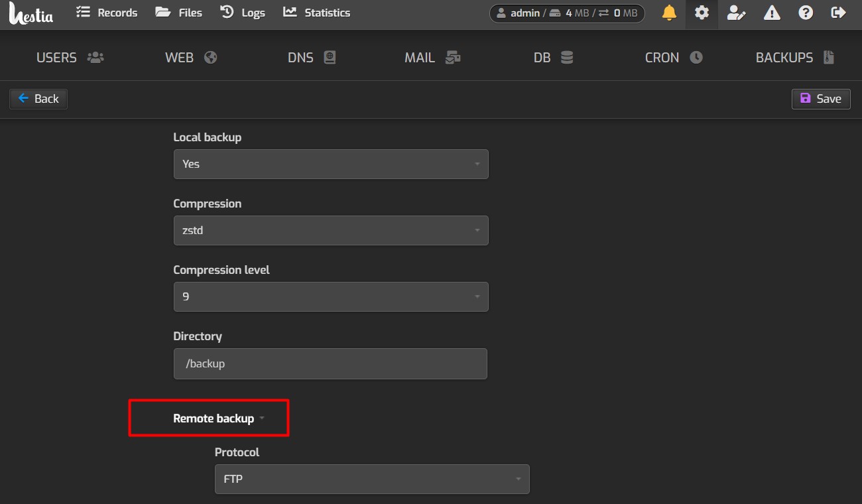The height and width of the screenshot is (504, 862).
Task: Open help question mark icon
Action: [806, 13]
